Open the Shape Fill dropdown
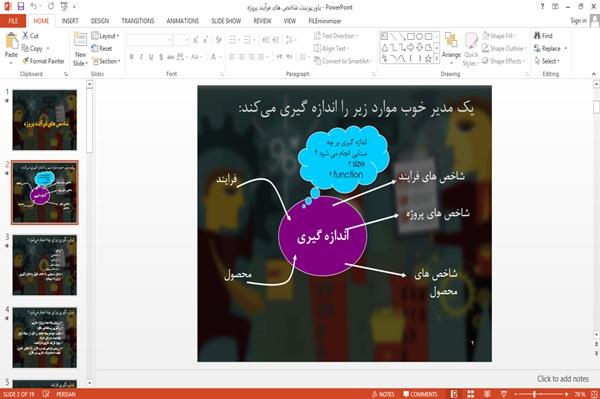600x399 pixels. (x=499, y=36)
